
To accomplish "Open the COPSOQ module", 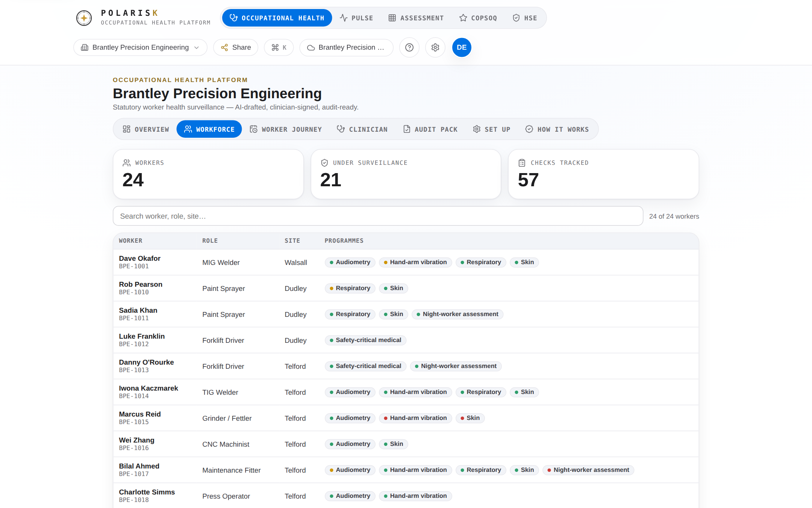I will (478, 18).
